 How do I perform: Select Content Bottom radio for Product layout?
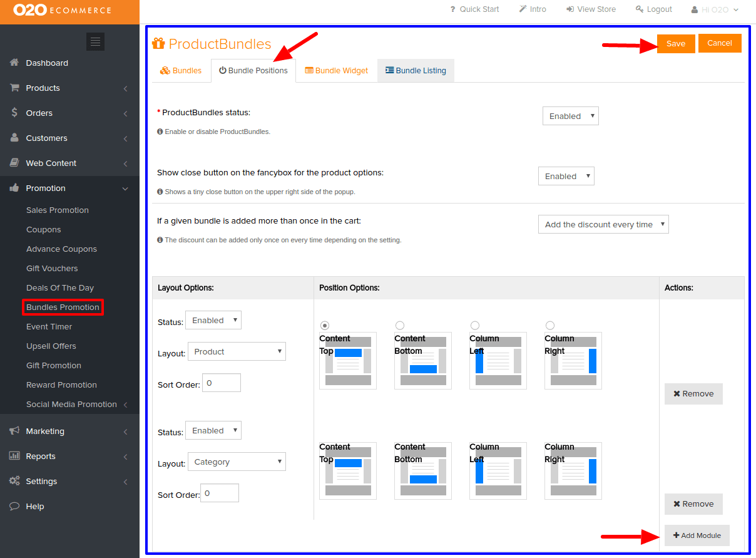[x=400, y=325]
